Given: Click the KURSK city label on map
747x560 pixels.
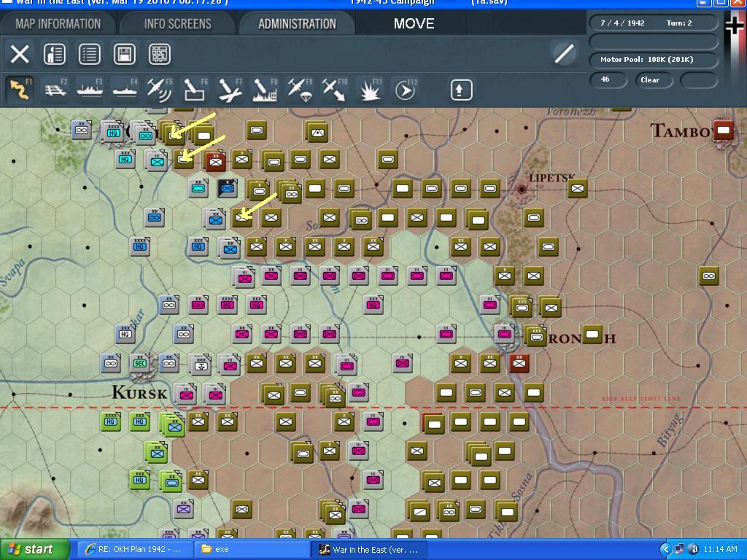Looking at the screenshot, I should [x=139, y=393].
